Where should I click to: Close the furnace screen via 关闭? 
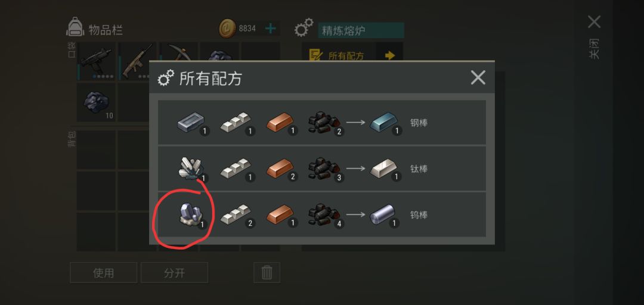(595, 38)
